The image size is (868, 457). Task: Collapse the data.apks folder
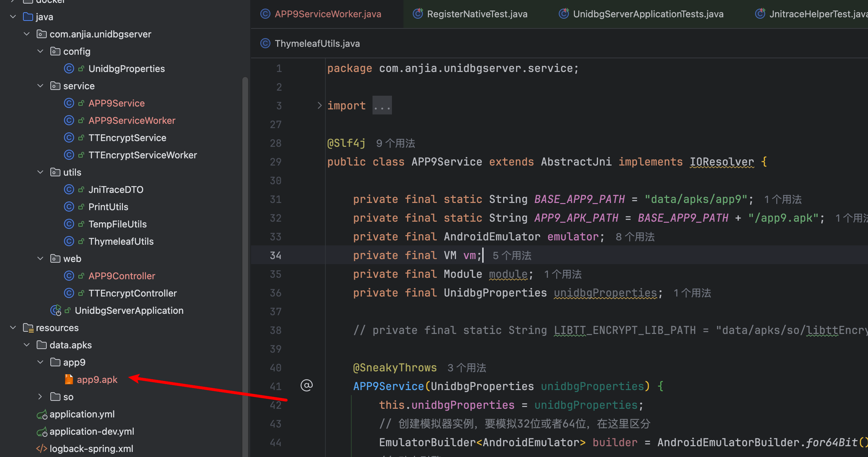coord(27,345)
